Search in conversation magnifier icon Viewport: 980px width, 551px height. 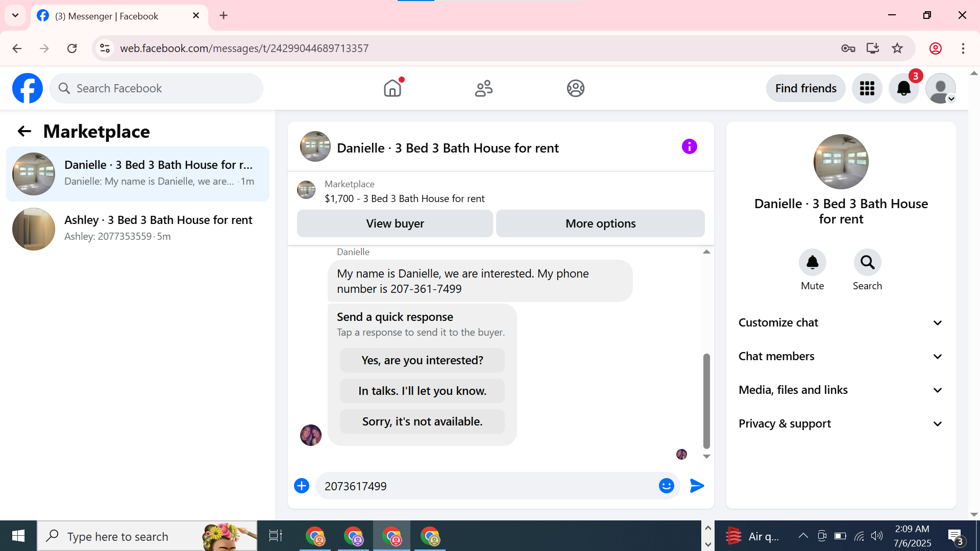pos(867,262)
